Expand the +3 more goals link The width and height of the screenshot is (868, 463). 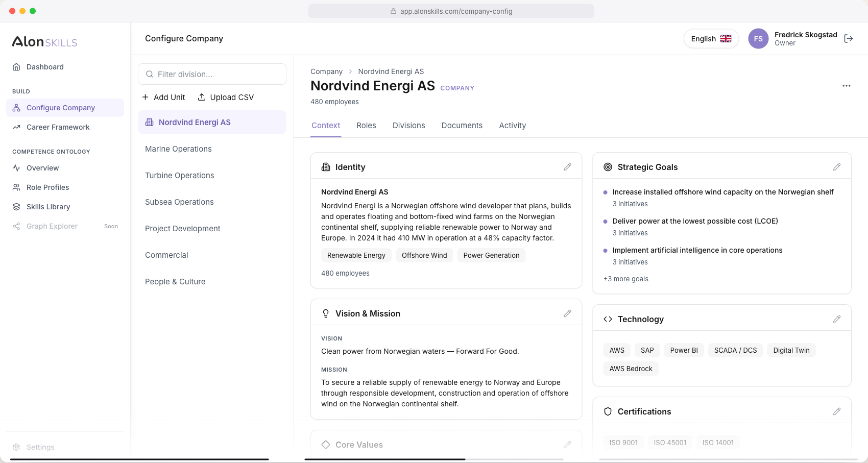pyautogui.click(x=626, y=279)
